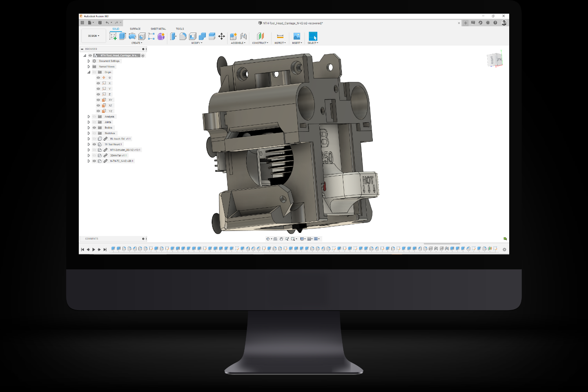Click the Save icon
Viewport: 588px width, 392px height.
[x=100, y=23]
